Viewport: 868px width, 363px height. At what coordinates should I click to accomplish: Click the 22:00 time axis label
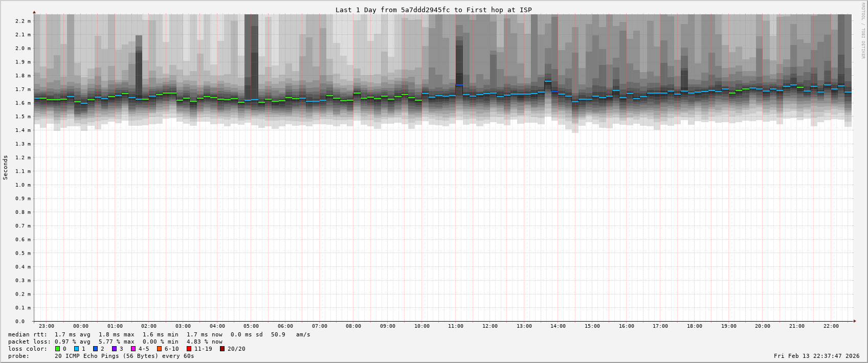831,326
